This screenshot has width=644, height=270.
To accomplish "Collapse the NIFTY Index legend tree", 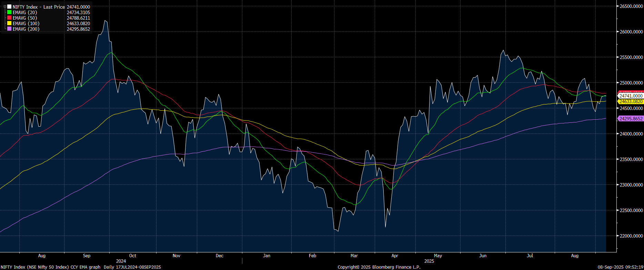I will [x=5, y=7].
